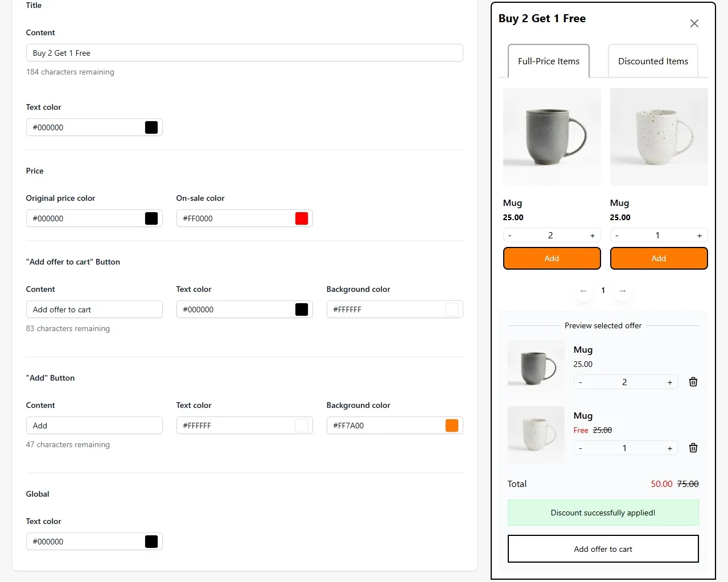Delete gray Mug from selected offer
Viewport: 728px width, 582px height.
(x=693, y=382)
